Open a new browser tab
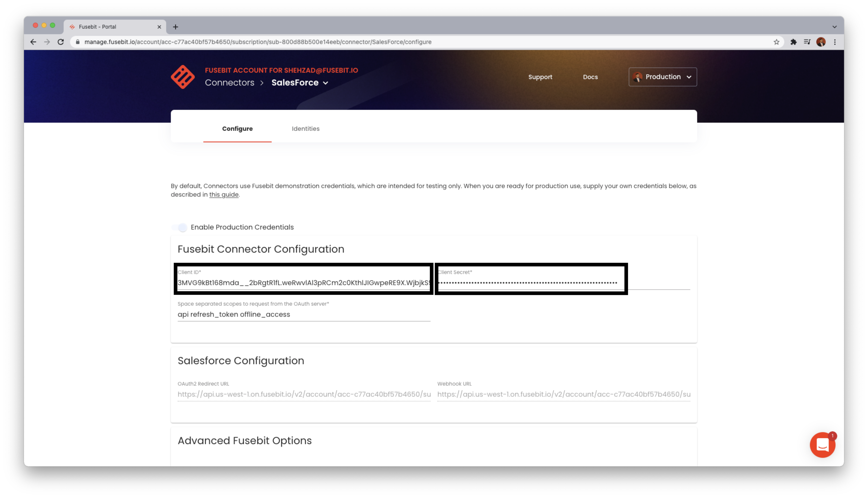The image size is (868, 498). click(x=175, y=27)
